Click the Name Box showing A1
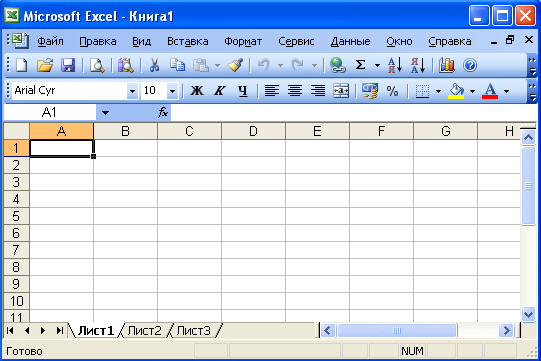This screenshot has height=361, width=541. (x=49, y=113)
